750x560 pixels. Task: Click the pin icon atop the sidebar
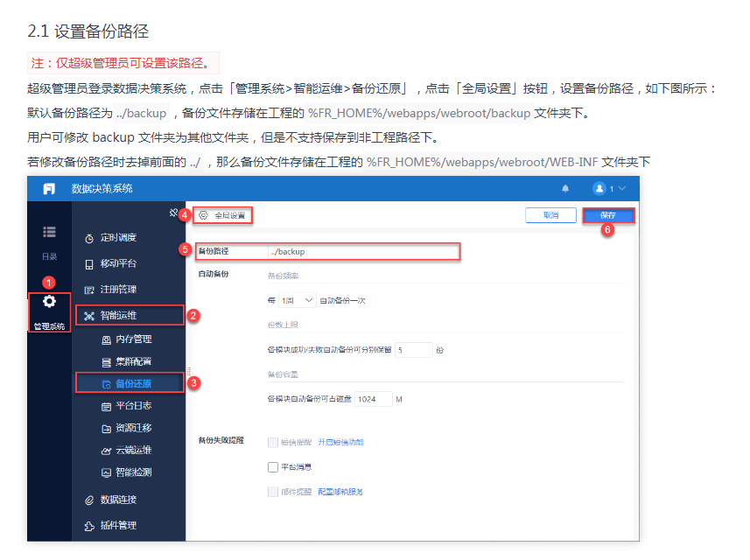click(x=173, y=213)
